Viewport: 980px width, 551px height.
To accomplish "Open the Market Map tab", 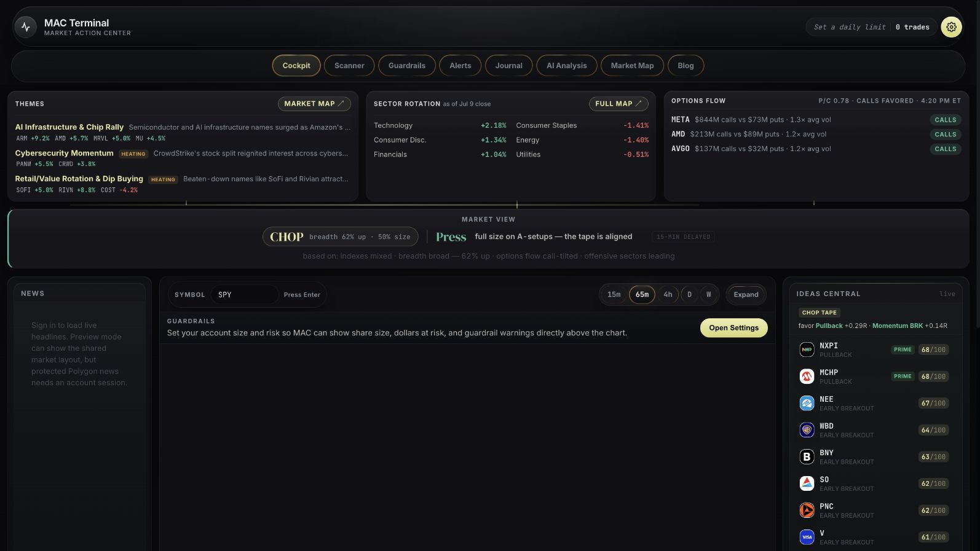I will click(632, 66).
